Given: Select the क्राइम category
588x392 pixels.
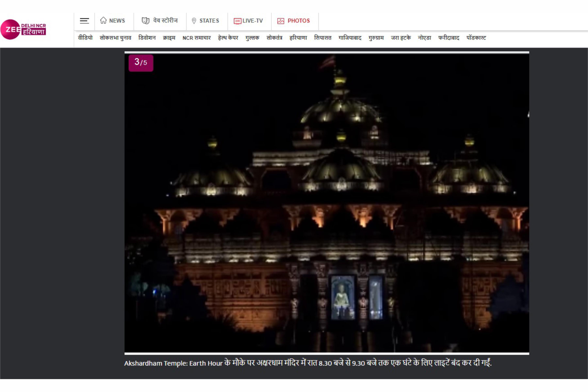Looking at the screenshot, I should [169, 38].
